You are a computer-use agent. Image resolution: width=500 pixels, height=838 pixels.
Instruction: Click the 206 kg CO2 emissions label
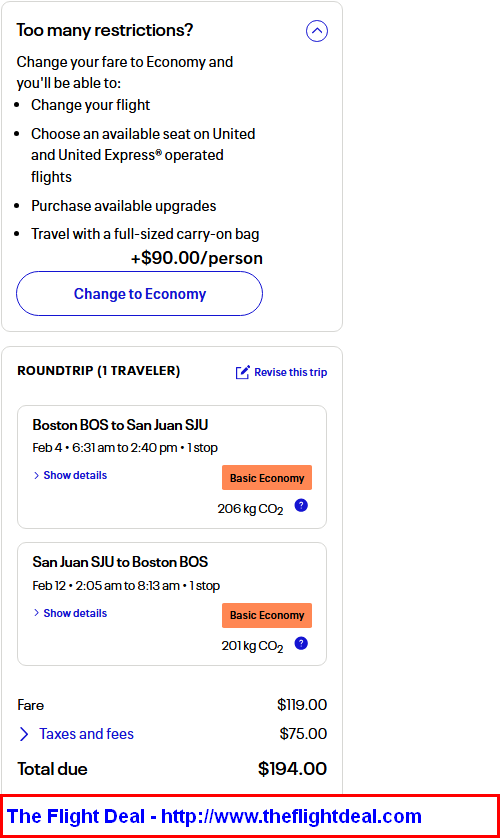(250, 509)
